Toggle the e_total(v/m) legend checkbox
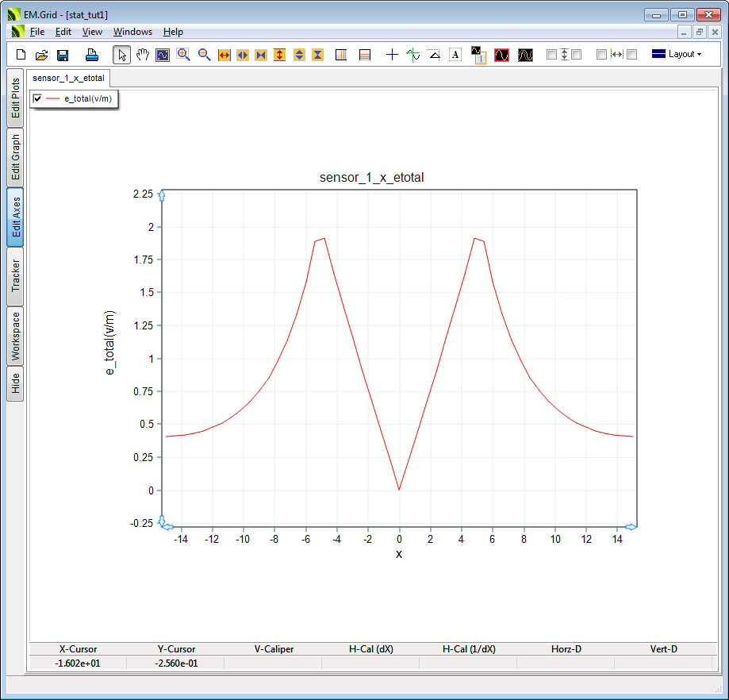The image size is (729, 700). click(37, 98)
